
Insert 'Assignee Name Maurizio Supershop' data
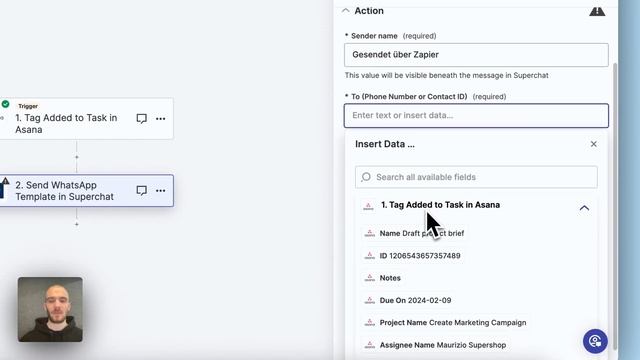[435, 345]
